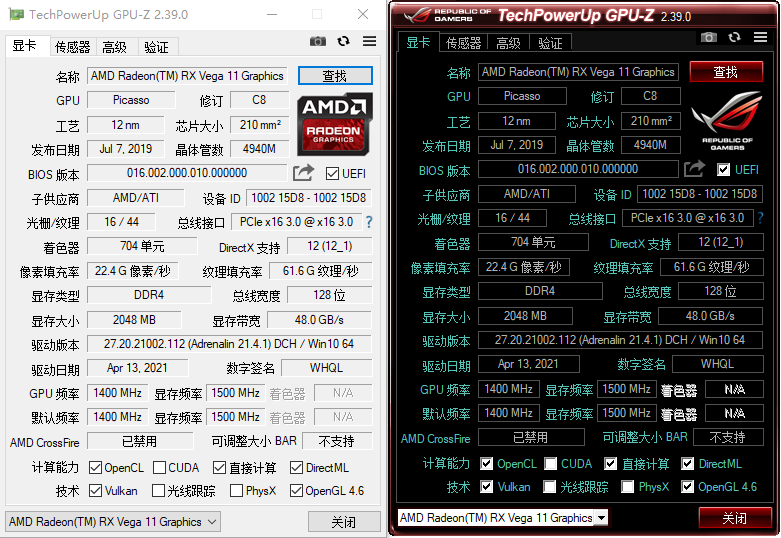Select 显卡 tab in left window
The image size is (781, 538).
25,46
